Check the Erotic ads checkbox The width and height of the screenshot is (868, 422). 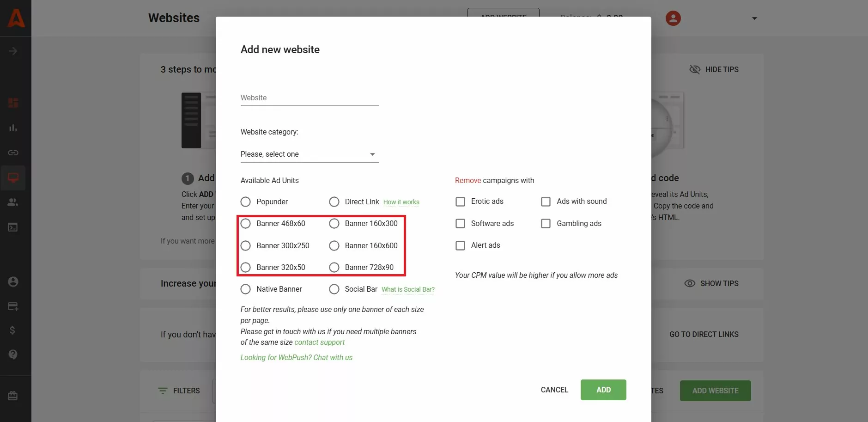(x=461, y=202)
